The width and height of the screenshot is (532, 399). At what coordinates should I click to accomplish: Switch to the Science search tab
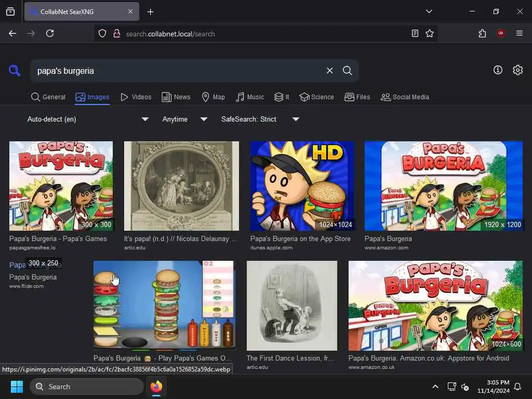[316, 97]
